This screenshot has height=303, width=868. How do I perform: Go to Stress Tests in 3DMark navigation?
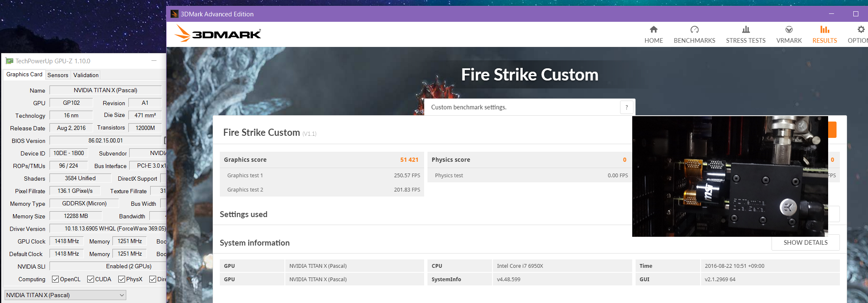click(745, 34)
